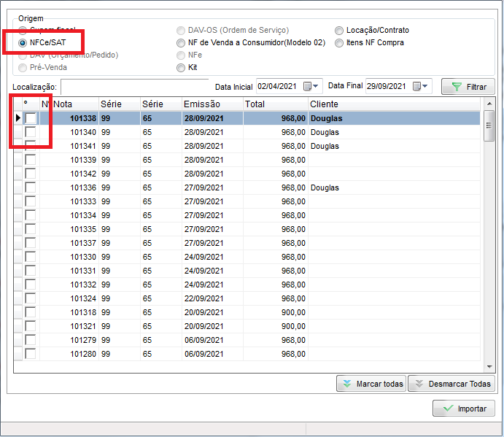Click the scrollbar down arrow of the grid
Image resolution: width=504 pixels, height=437 pixels.
coord(489,366)
